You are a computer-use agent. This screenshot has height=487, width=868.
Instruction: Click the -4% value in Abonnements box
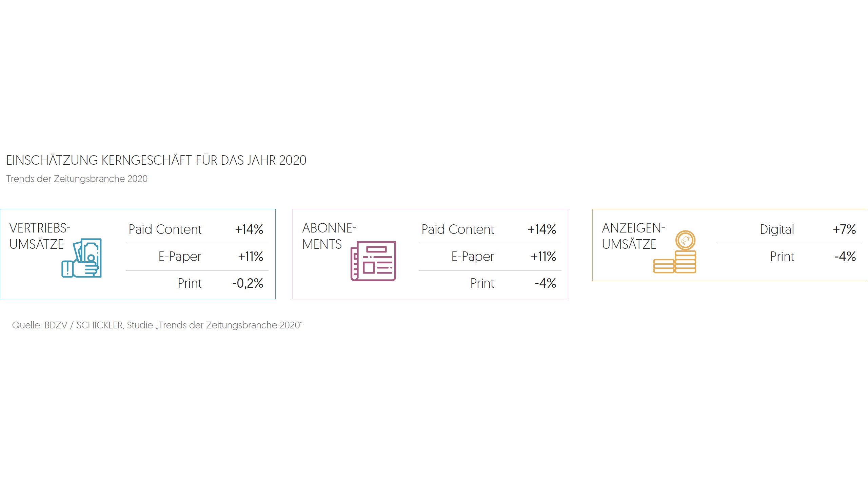click(x=545, y=283)
